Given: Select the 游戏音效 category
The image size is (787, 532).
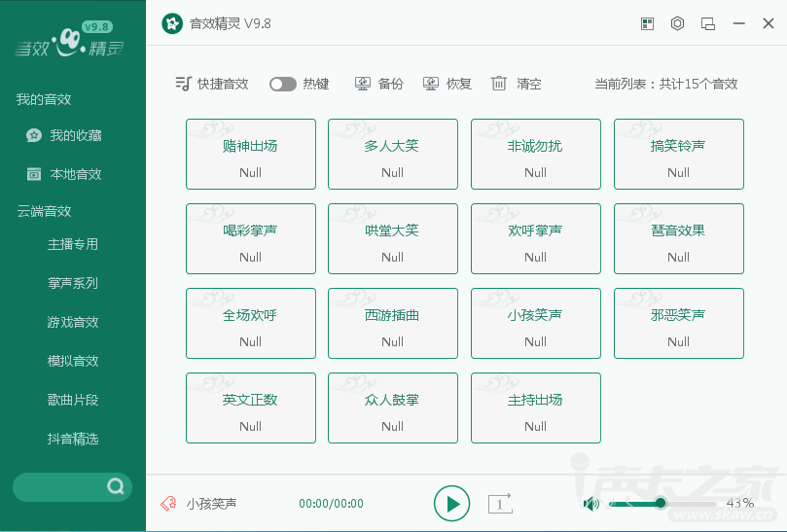Looking at the screenshot, I should click(73, 322).
